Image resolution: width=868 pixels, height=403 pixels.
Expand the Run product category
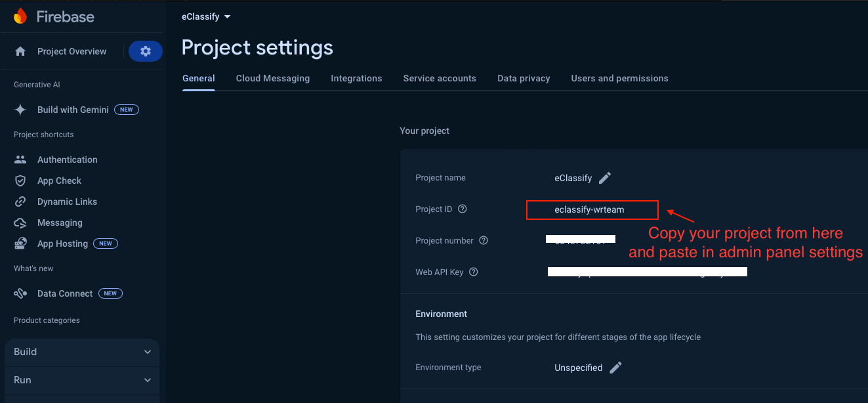(148, 380)
